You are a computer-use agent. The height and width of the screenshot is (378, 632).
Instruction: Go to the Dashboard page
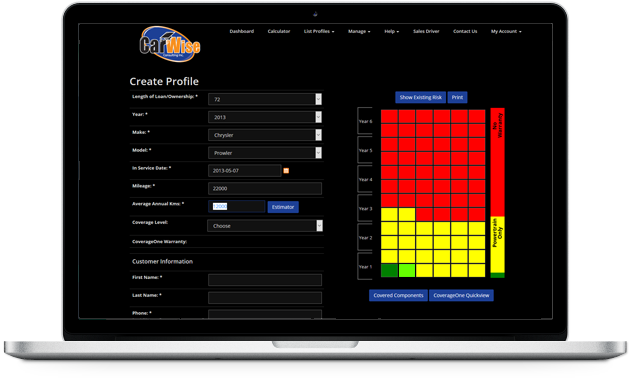point(242,31)
